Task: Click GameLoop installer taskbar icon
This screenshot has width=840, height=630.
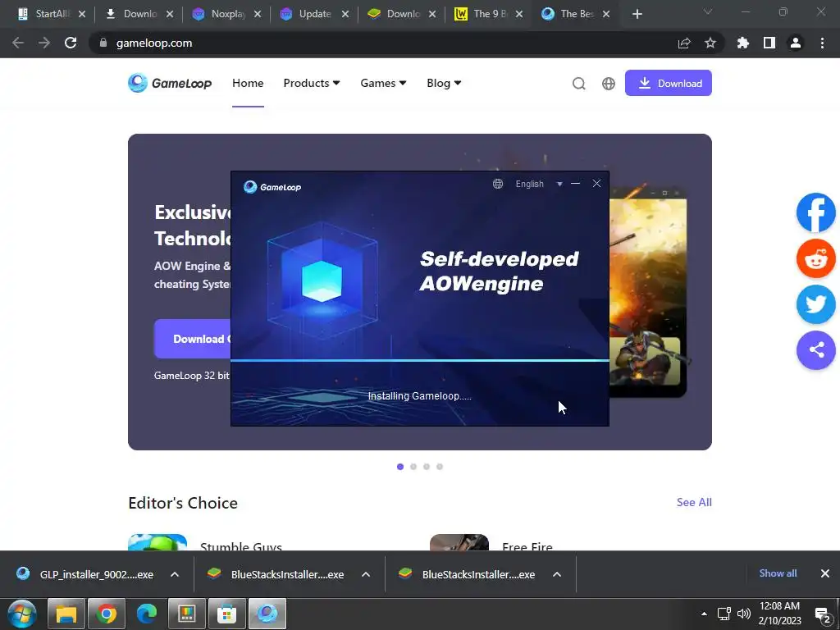Action: (267, 614)
